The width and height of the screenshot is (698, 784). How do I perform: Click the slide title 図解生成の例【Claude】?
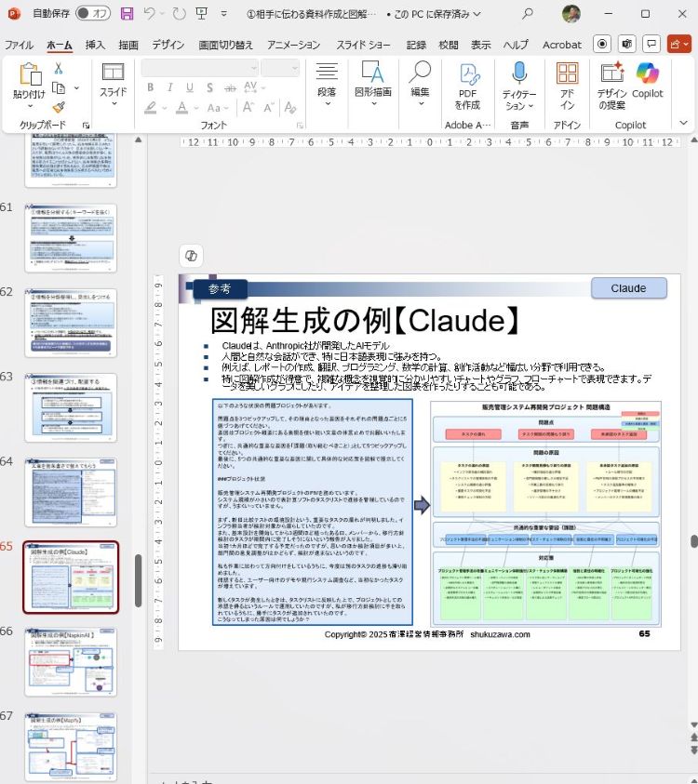367,321
